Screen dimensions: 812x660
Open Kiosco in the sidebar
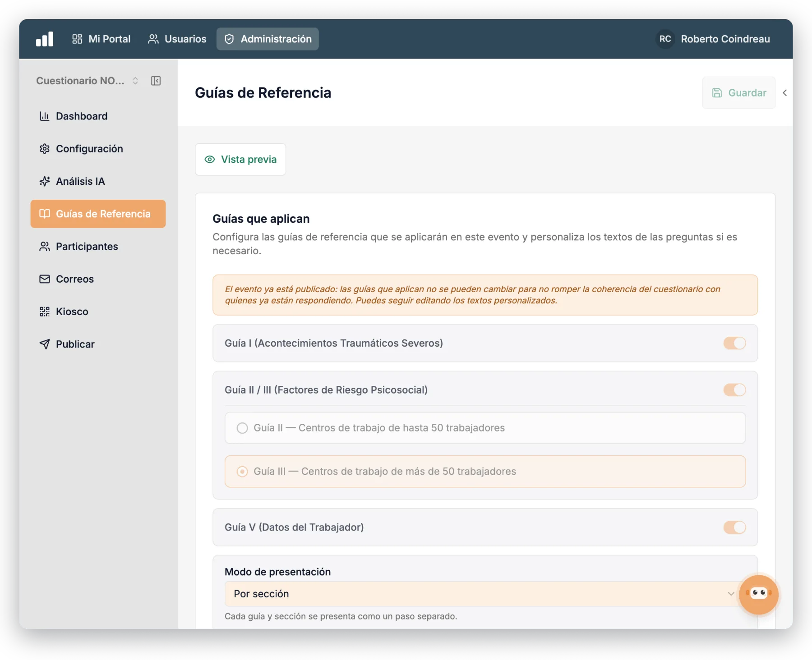pos(98,312)
